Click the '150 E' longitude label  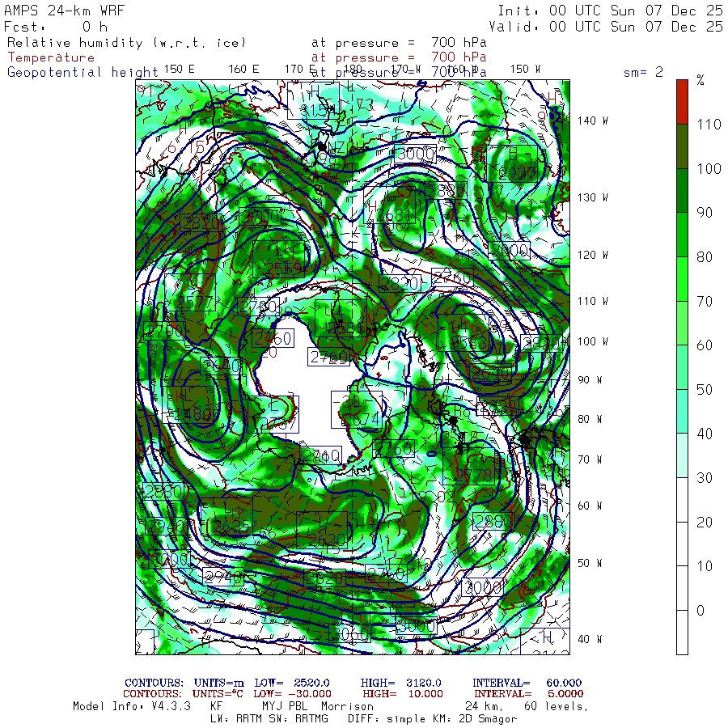pyautogui.click(x=179, y=69)
